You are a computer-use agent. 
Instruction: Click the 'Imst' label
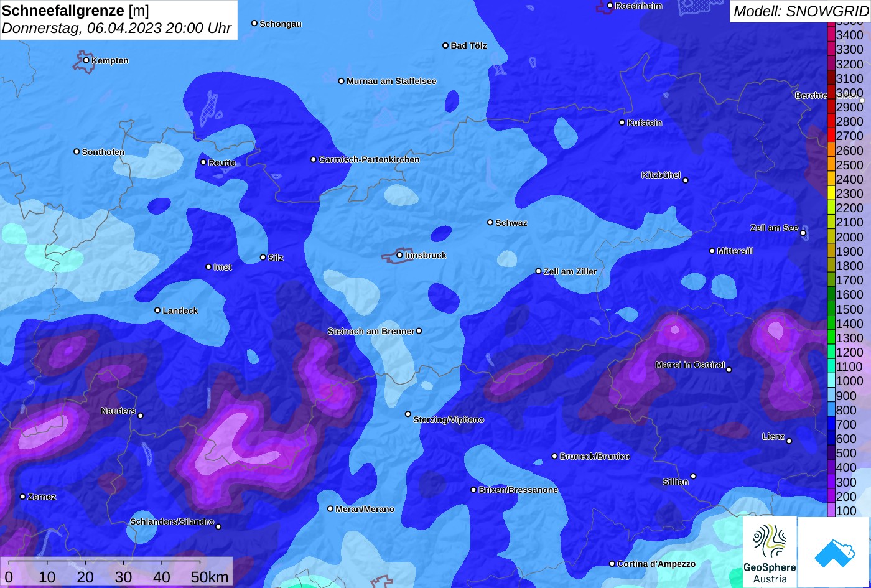click(223, 268)
